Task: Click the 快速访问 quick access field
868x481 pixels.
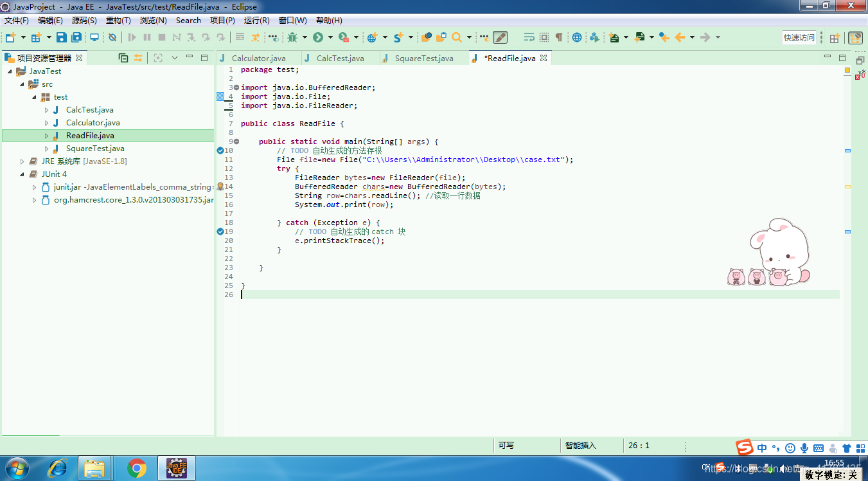Action: pos(799,38)
